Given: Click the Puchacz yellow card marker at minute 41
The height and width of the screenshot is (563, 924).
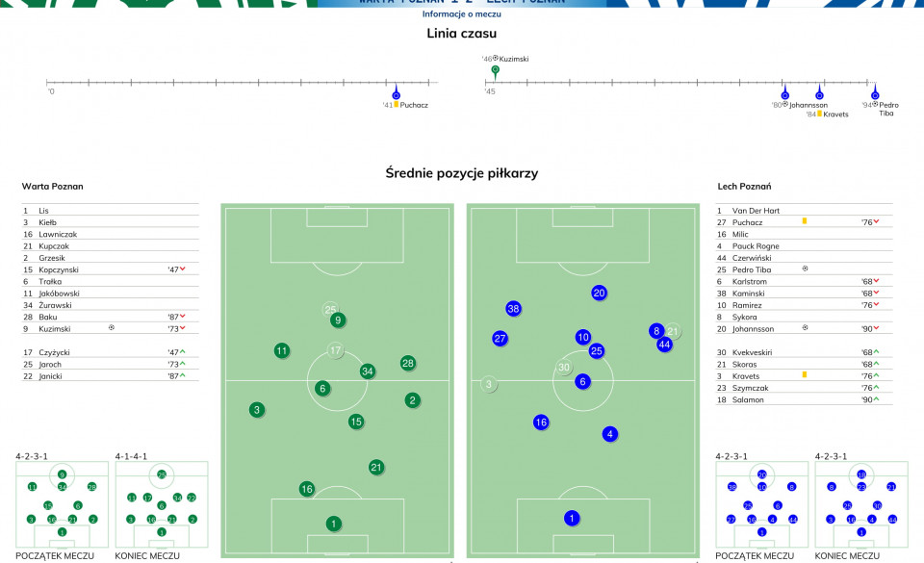Looking at the screenshot, I should coord(396,94).
